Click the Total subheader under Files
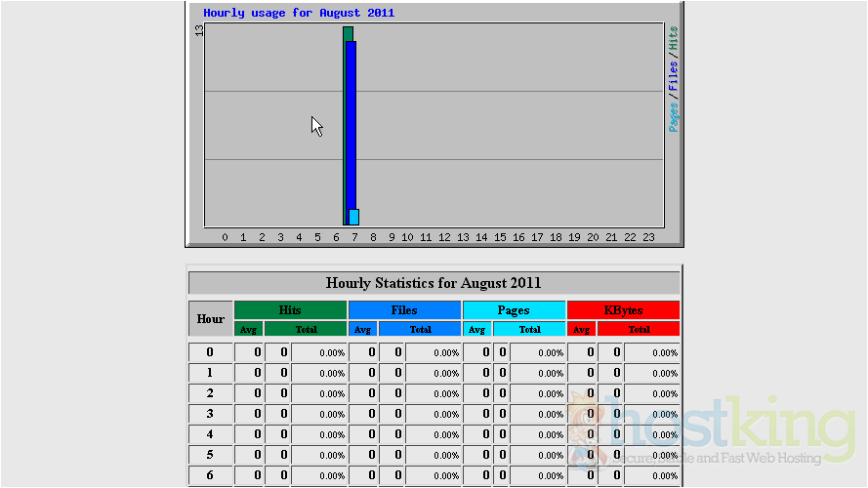 point(420,330)
